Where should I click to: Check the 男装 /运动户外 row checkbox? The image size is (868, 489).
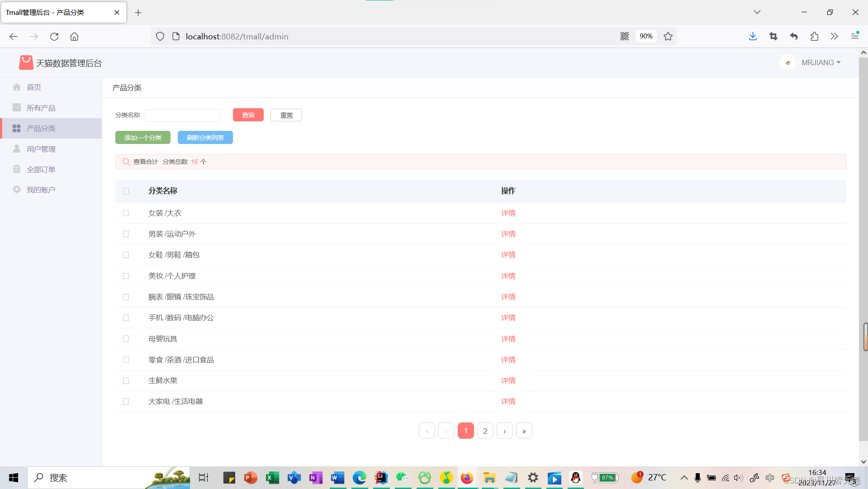click(x=126, y=234)
